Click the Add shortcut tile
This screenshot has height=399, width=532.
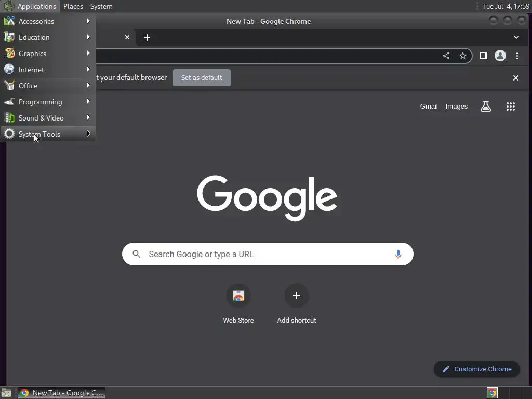[297, 303]
